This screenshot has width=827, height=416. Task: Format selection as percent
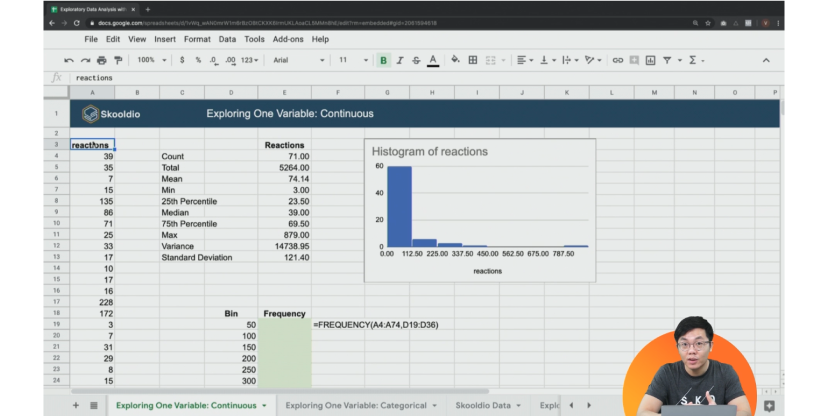click(x=198, y=60)
